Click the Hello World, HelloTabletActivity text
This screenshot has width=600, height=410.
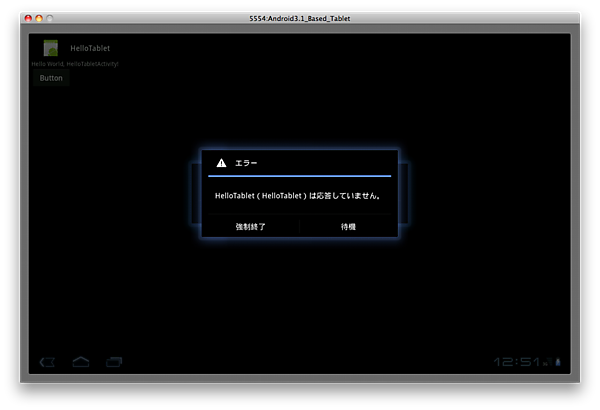(75, 64)
